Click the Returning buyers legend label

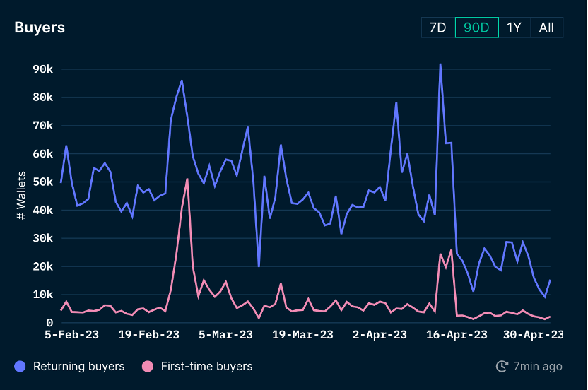click(x=78, y=367)
